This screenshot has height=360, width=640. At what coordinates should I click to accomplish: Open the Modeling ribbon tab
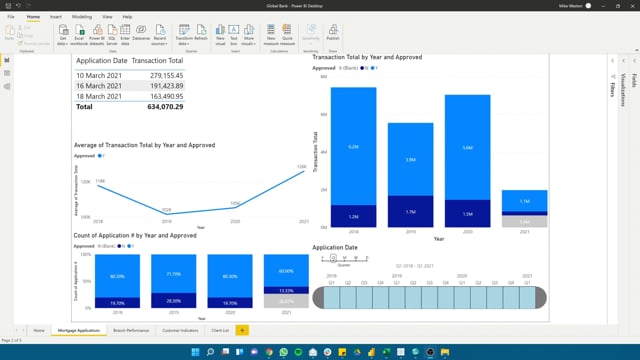[x=82, y=17]
